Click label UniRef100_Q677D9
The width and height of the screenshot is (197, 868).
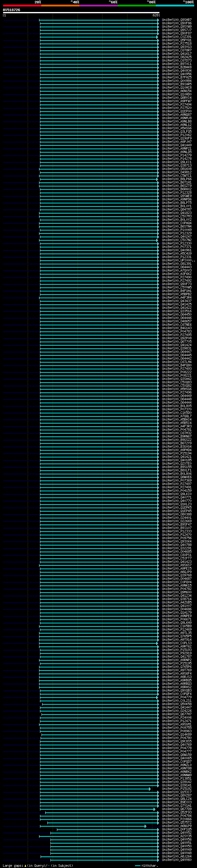(x=176, y=809)
